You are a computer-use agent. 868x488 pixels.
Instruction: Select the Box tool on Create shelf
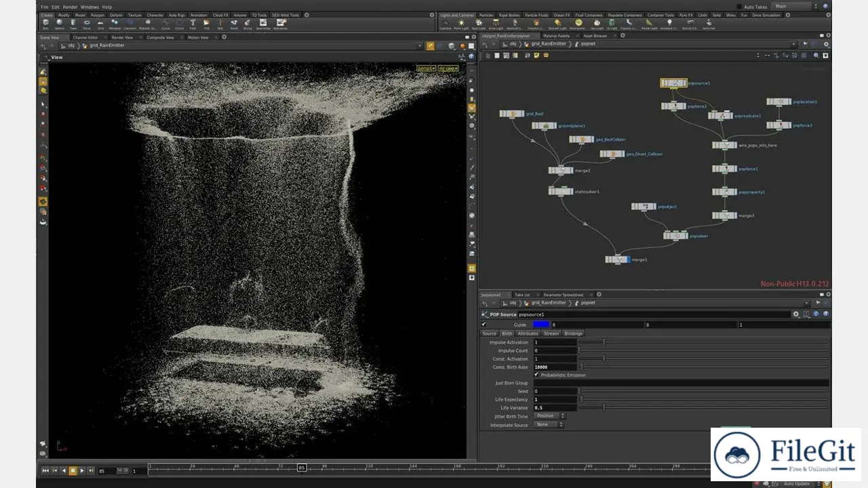point(45,24)
